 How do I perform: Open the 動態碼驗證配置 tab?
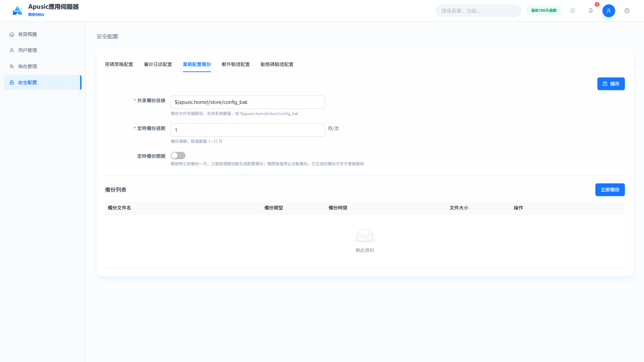[277, 64]
